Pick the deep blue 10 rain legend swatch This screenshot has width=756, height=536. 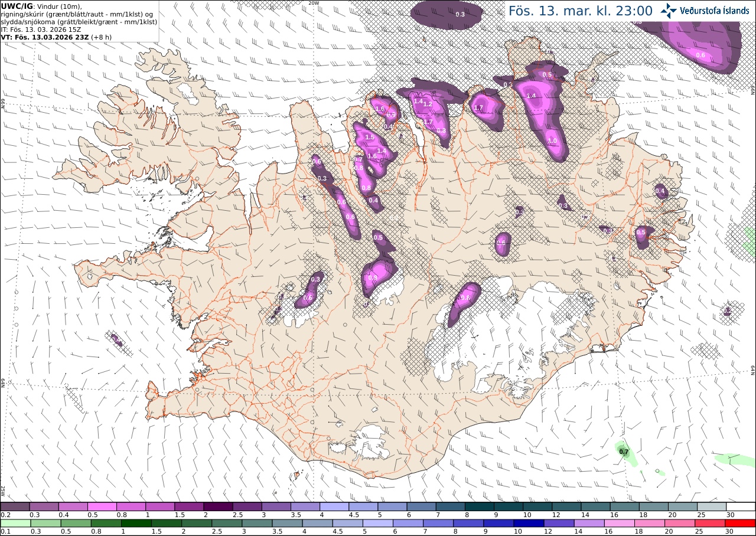pos(529,523)
